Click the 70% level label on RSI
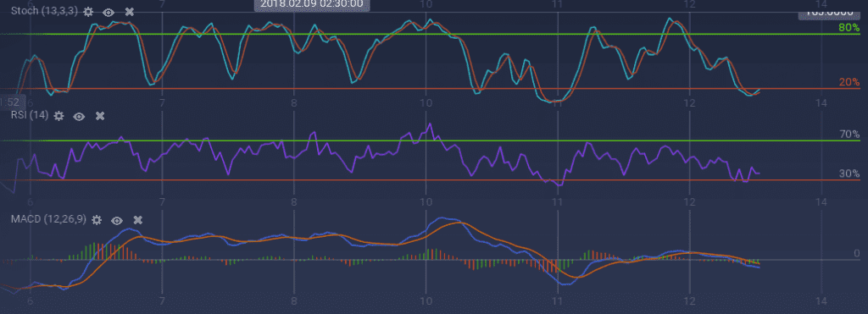Image resolution: width=868 pixels, height=314 pixels. (x=849, y=134)
